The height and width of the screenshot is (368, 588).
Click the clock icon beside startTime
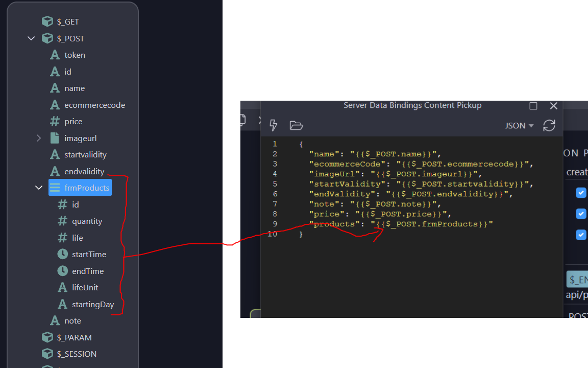pos(62,254)
